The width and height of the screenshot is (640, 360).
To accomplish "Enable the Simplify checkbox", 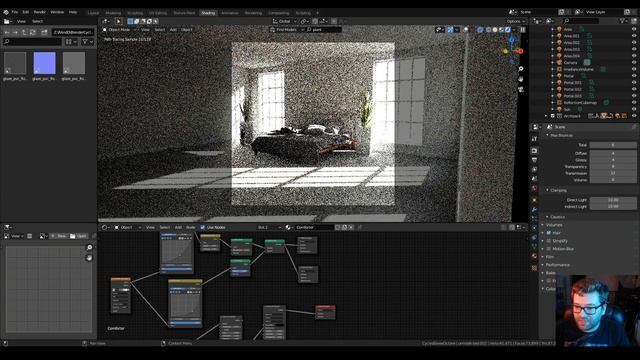I will tap(549, 241).
